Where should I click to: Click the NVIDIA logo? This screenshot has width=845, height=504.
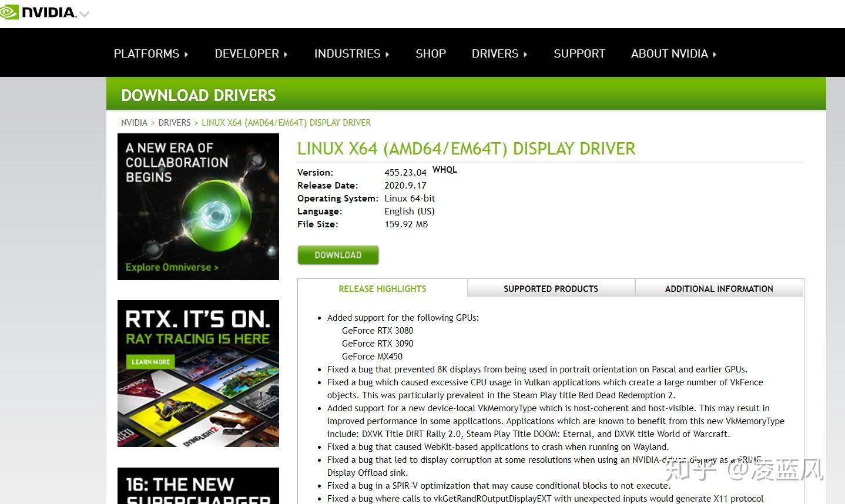pyautogui.click(x=38, y=12)
